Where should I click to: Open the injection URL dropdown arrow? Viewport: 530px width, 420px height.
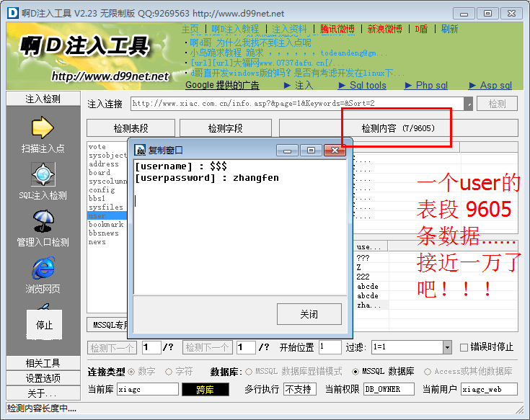(x=469, y=104)
